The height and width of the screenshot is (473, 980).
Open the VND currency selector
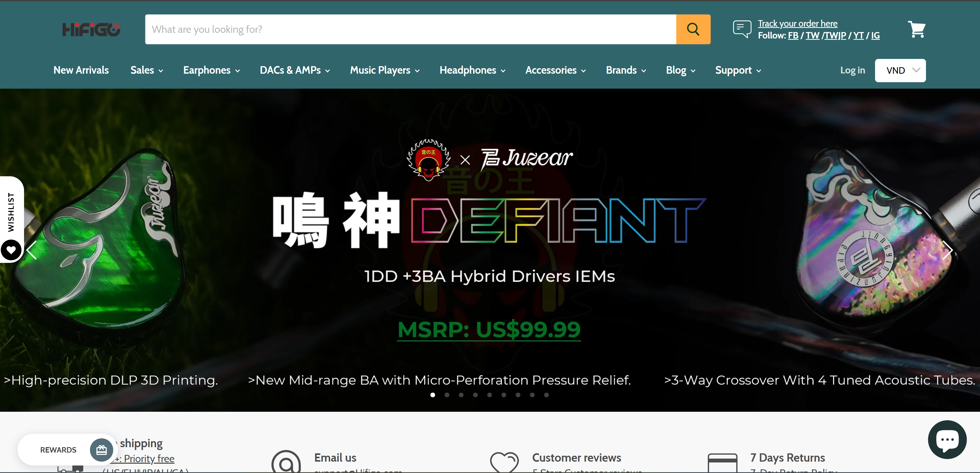pos(900,70)
